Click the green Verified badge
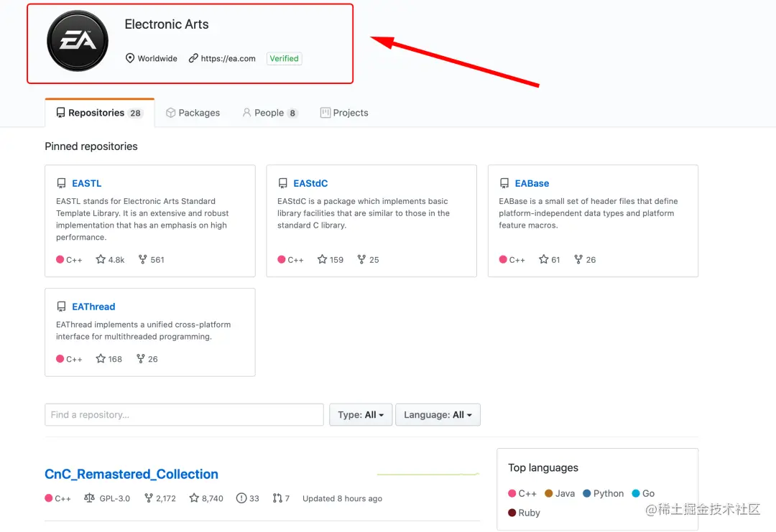776x532 pixels. coord(284,58)
